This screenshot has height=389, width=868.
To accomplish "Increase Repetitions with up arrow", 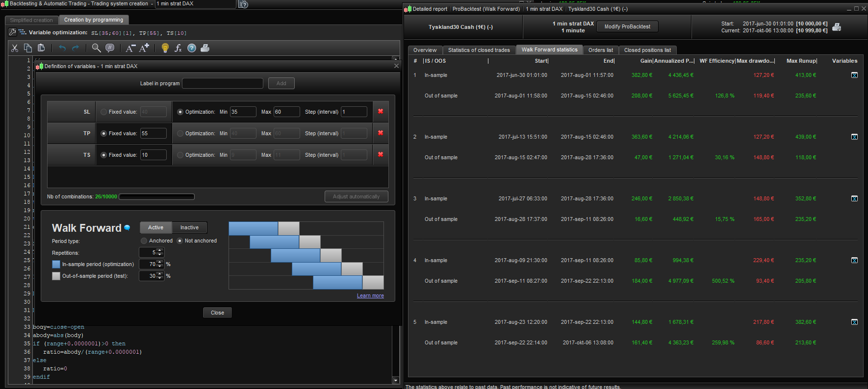I will click(x=160, y=250).
